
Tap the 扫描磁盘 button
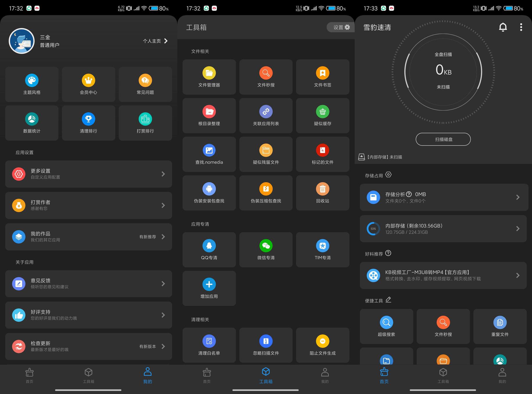click(x=443, y=139)
